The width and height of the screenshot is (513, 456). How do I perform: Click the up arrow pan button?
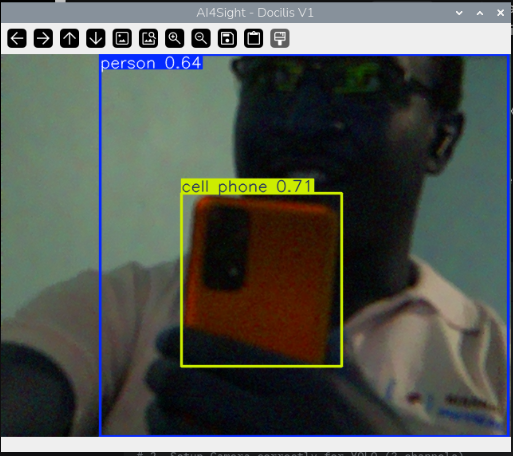[70, 38]
